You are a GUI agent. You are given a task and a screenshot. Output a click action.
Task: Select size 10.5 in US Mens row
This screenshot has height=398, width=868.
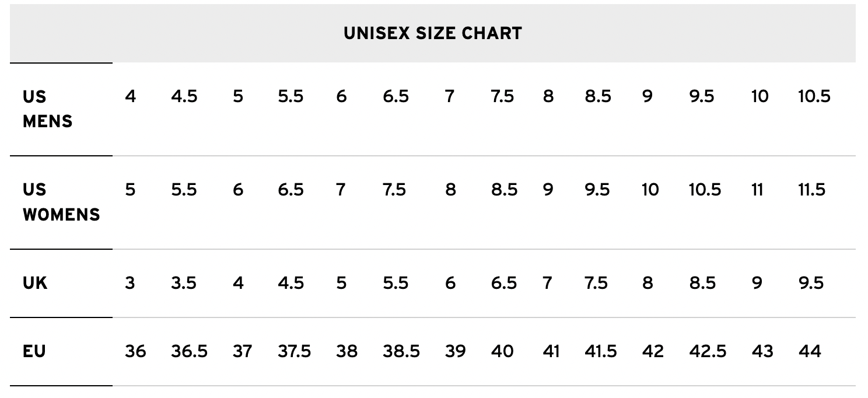coord(814,96)
